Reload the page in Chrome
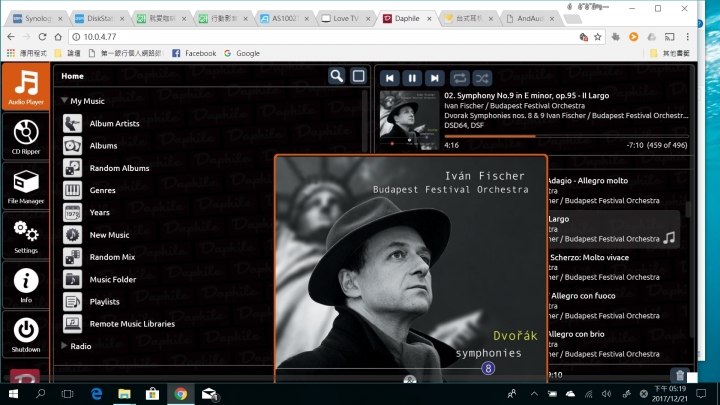Image resolution: width=720 pixels, height=405 pixels. (42, 37)
